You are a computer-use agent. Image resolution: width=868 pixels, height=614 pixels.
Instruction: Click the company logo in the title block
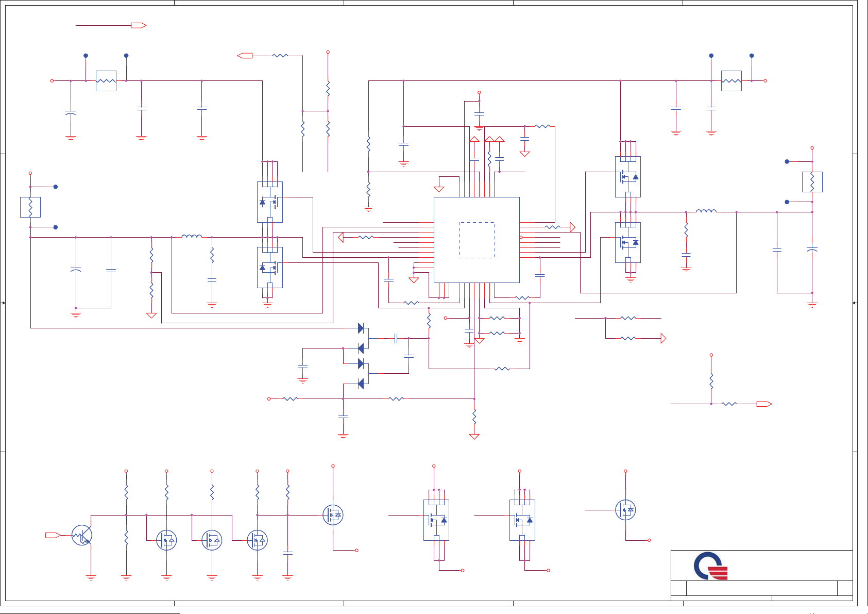(x=711, y=566)
